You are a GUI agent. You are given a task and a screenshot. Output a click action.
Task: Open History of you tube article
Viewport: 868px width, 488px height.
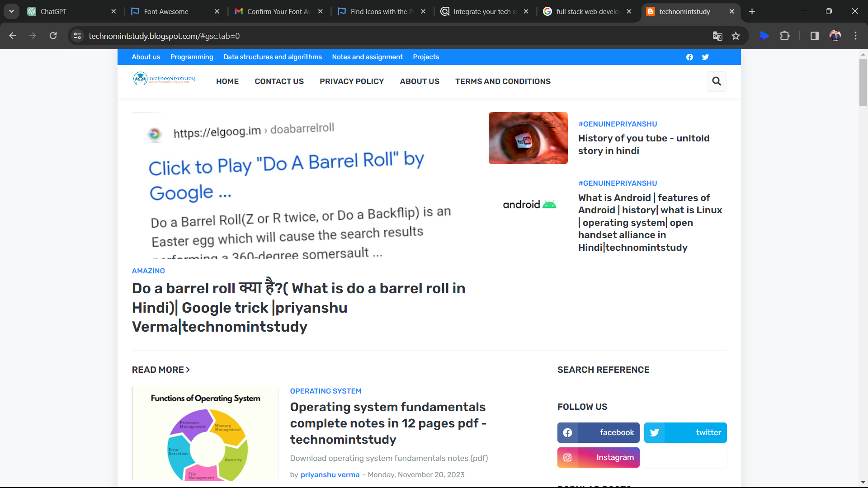[x=644, y=145]
